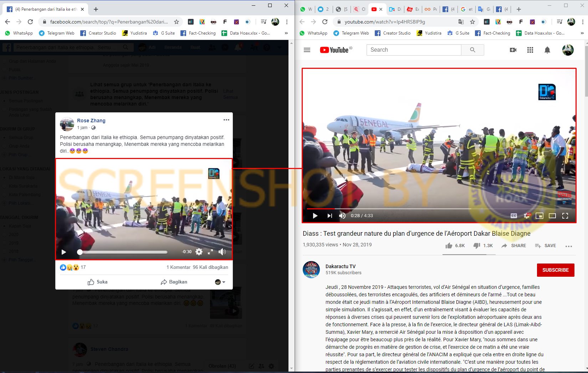Viewport: 588px width, 373px height.
Task: Like the post with Suka button
Action: (97, 282)
